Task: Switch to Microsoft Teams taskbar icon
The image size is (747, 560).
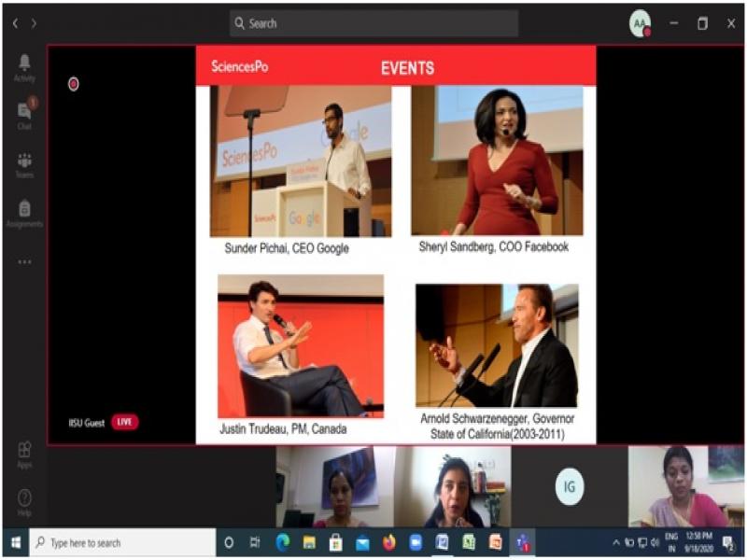Action: (523, 542)
